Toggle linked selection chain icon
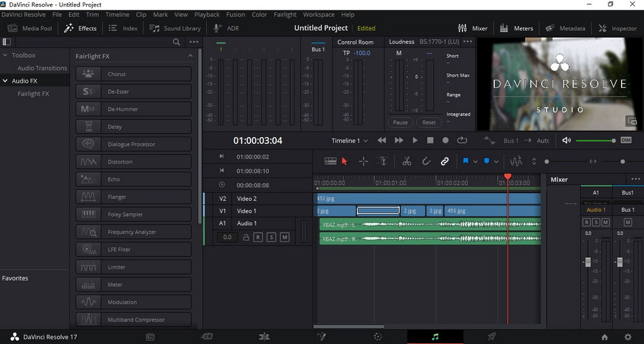The image size is (644, 344). [444, 161]
